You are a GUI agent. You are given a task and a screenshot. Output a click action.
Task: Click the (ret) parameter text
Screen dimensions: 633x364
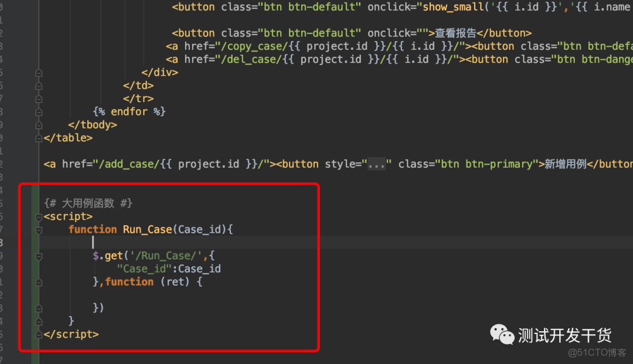tap(175, 282)
